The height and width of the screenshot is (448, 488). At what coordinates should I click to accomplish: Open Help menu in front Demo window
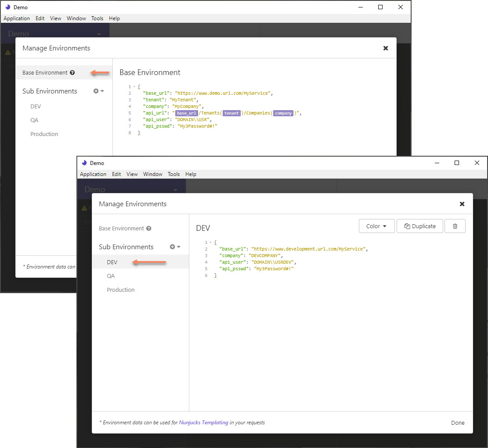[191, 174]
